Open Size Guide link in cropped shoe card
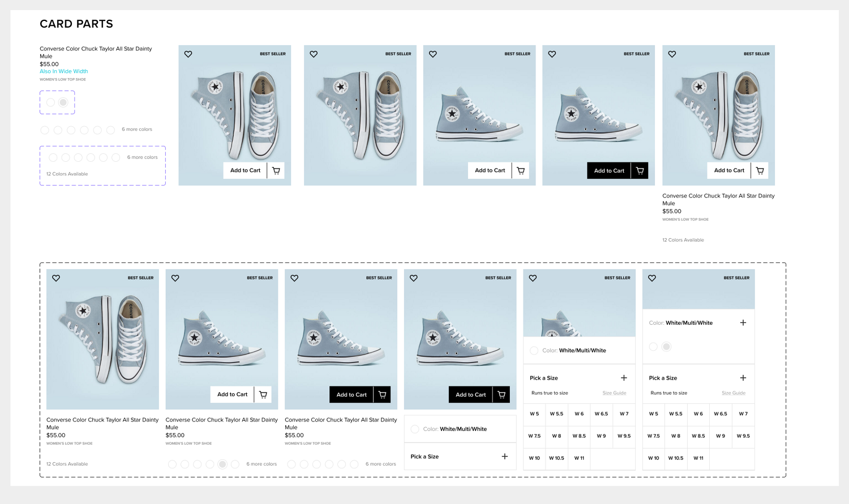Screen dimensions: 849x504 (x=614, y=393)
